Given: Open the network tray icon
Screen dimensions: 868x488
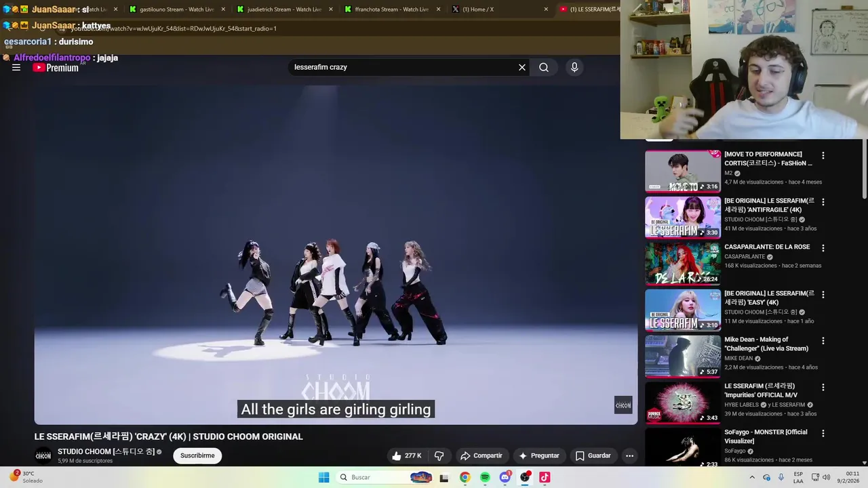Looking at the screenshot, I should pos(816,477).
